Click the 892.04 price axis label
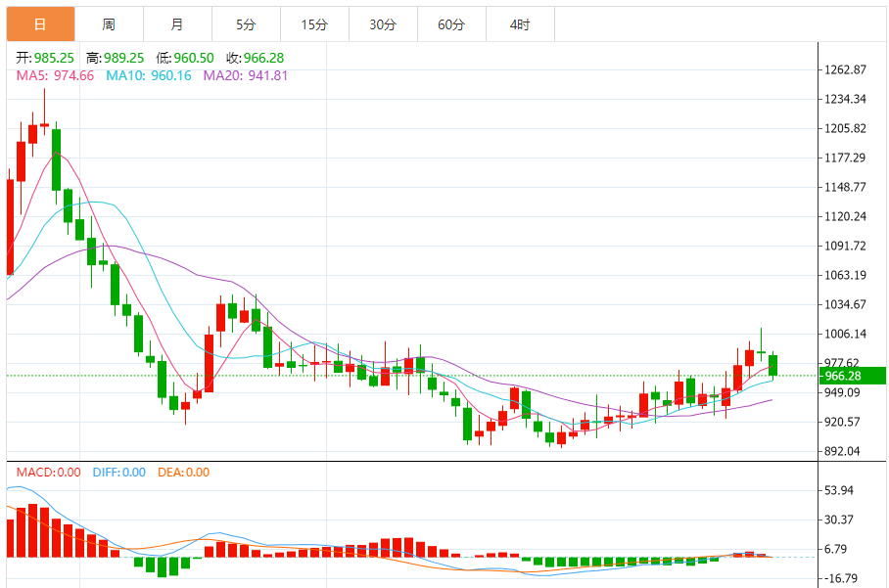This screenshot has height=588, width=889. click(842, 451)
